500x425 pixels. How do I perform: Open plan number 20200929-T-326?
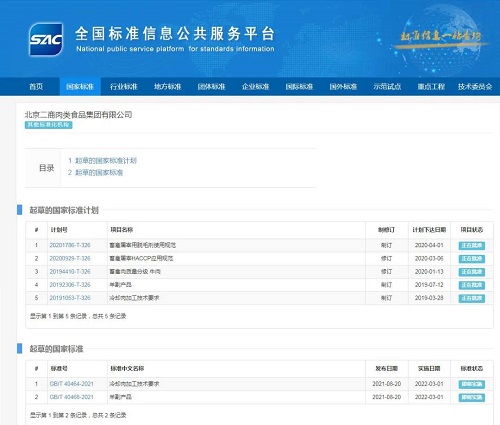70,258
